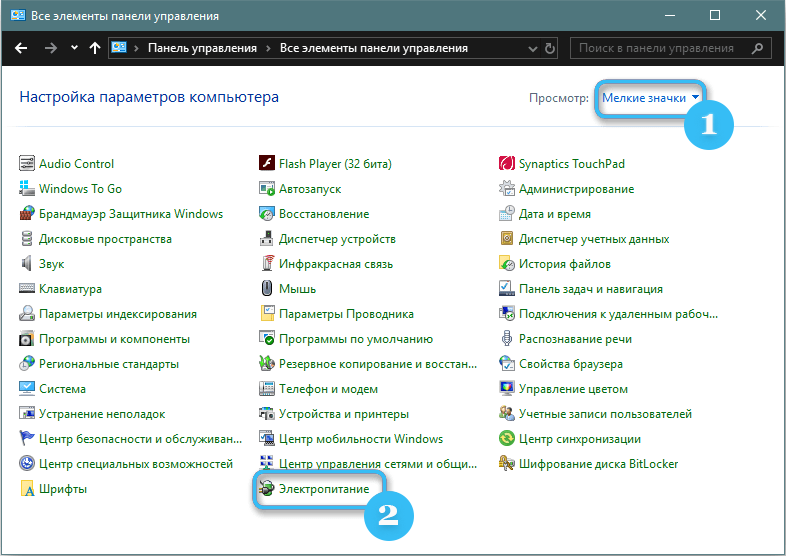Image resolution: width=786 pixels, height=556 pixels.
Task: Click the Дисковые пространства icon
Action: [x=27, y=239]
